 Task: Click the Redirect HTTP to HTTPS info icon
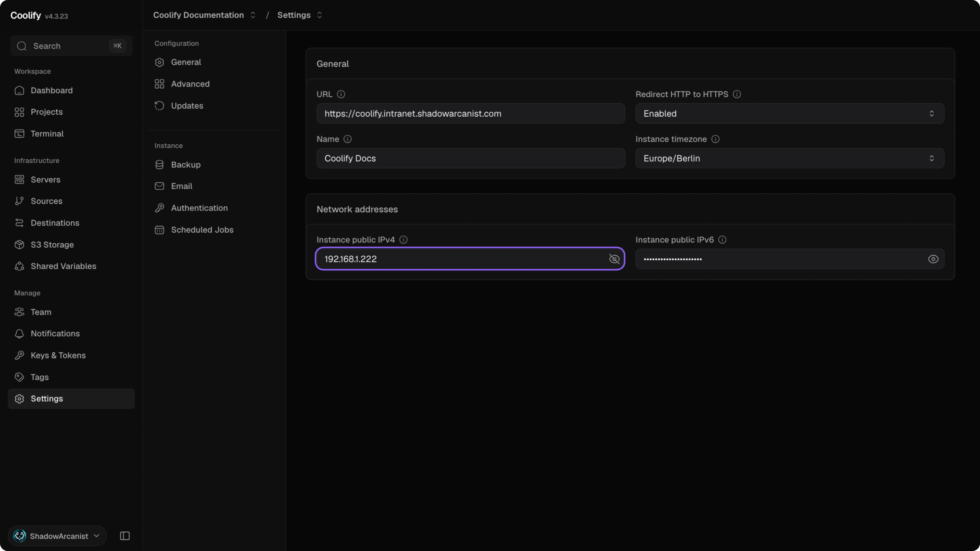click(737, 94)
